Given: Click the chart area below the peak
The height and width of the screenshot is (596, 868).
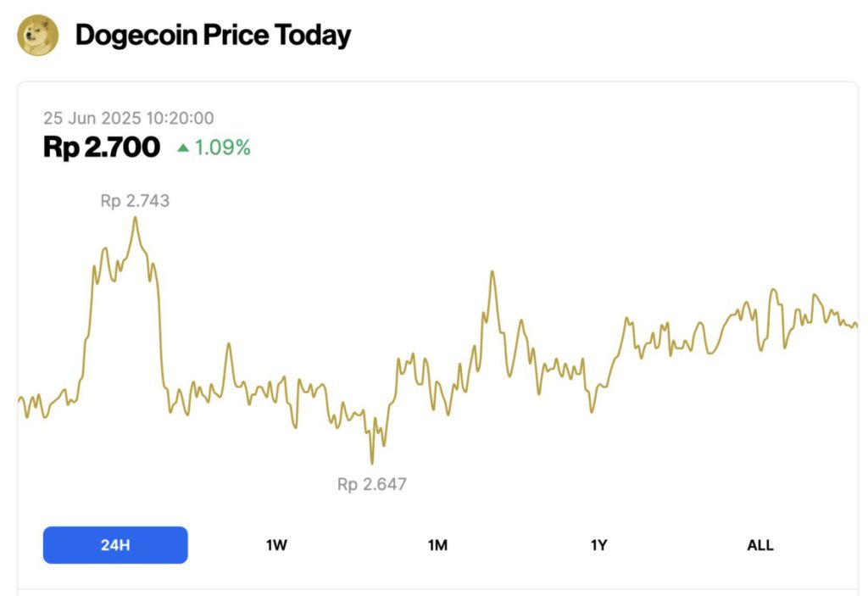Looking at the screenshot, I should pyautogui.click(x=136, y=339).
